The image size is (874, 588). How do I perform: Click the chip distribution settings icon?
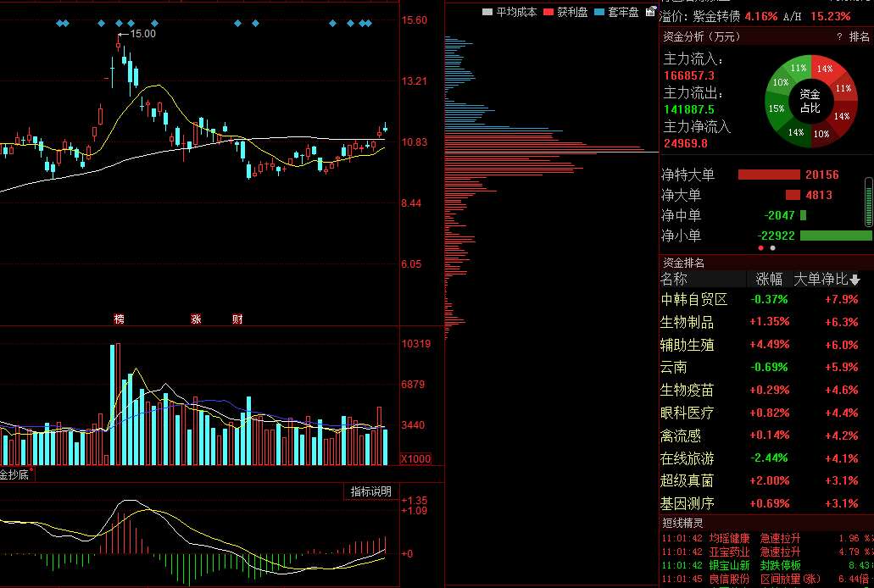pyautogui.click(x=651, y=12)
